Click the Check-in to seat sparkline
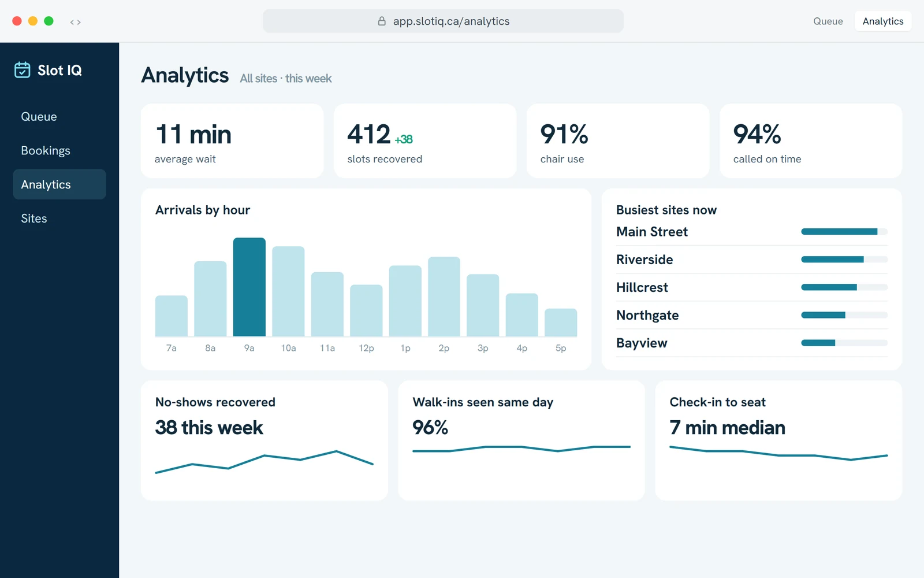This screenshot has width=924, height=578. 778,453
